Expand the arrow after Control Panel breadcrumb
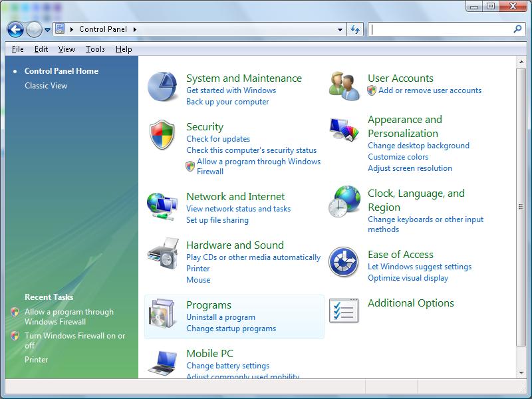The height and width of the screenshot is (399, 532). [x=135, y=29]
